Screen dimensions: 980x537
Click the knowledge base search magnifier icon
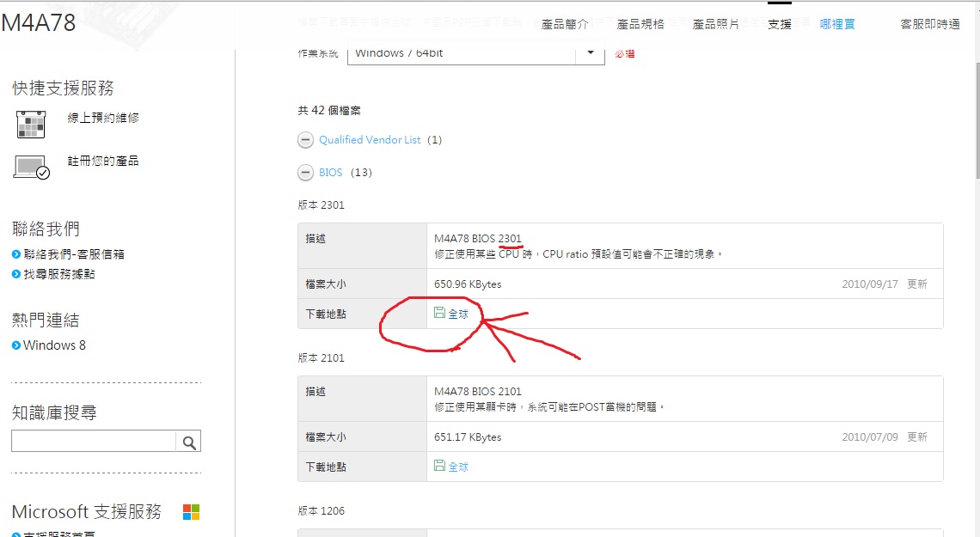[189, 442]
